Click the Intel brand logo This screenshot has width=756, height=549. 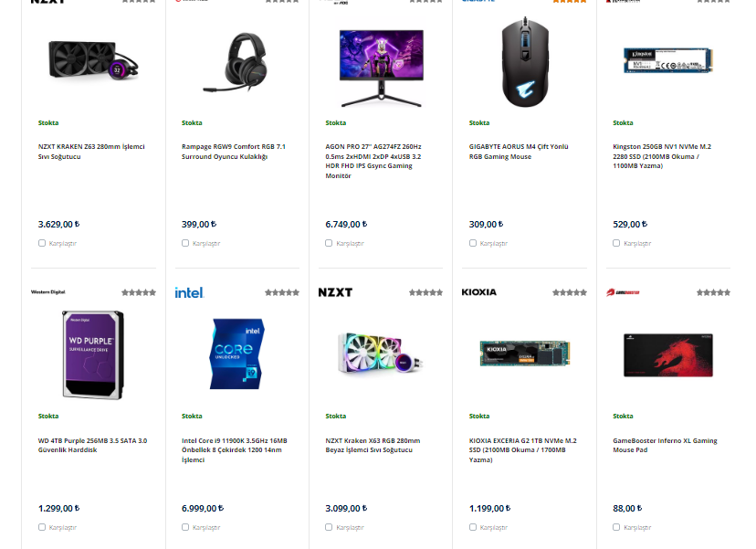[x=189, y=292]
